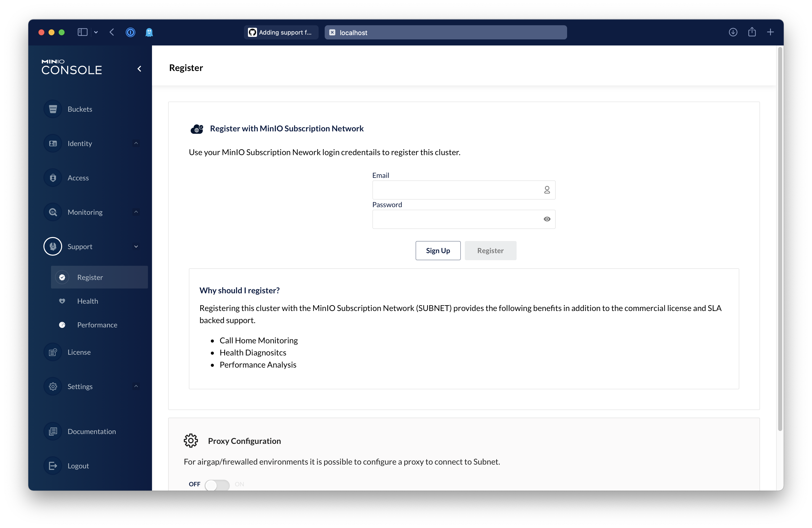
Task: Click into the Email input field
Action: click(x=464, y=190)
